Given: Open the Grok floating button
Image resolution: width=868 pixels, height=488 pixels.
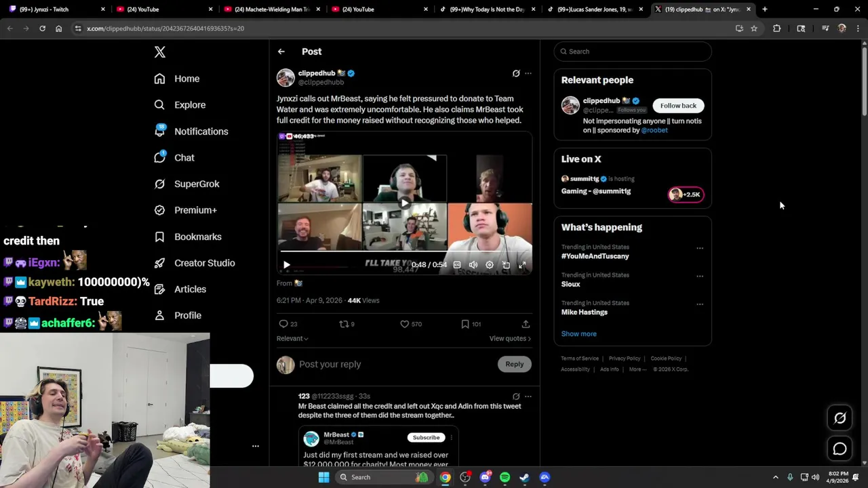Looking at the screenshot, I should click(x=840, y=418).
